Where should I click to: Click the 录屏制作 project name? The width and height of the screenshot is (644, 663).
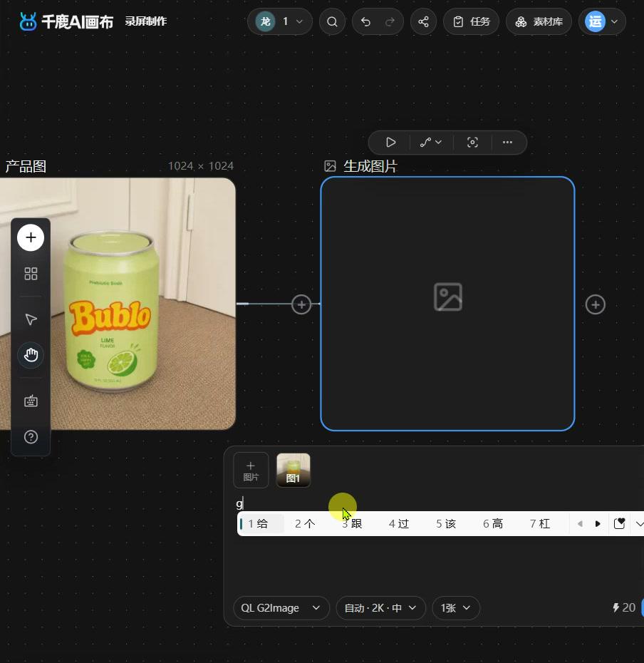pos(146,21)
